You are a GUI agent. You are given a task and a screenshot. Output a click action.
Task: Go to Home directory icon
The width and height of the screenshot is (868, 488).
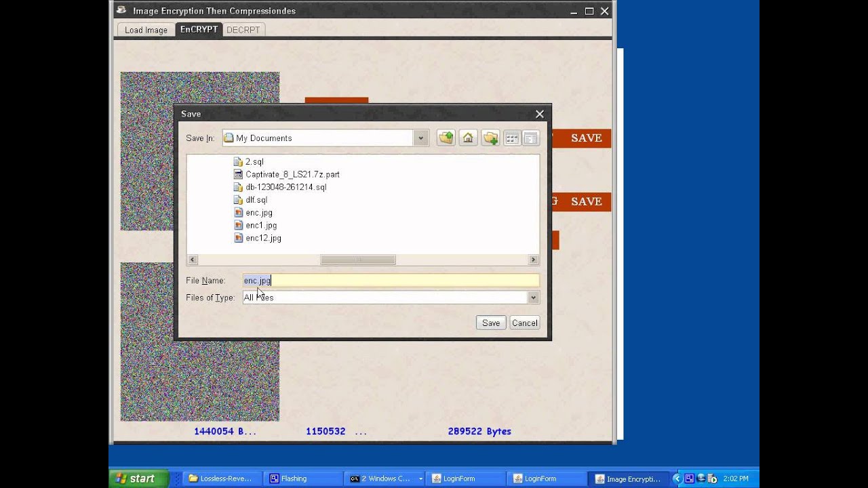pos(468,138)
